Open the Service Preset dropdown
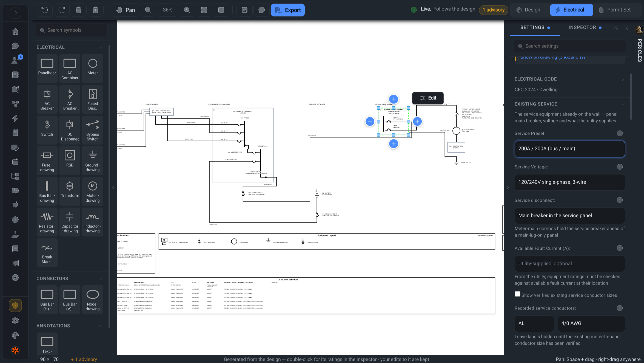 570,149
